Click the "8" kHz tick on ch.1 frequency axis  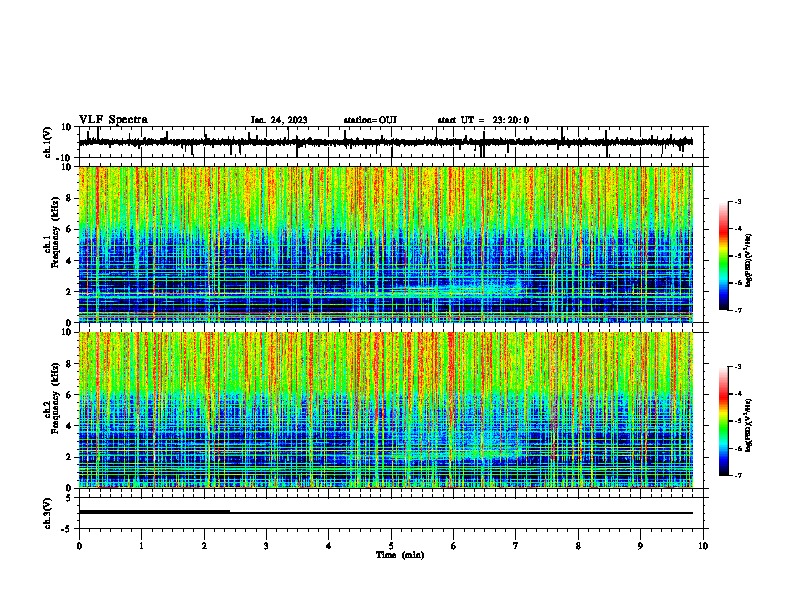[70, 198]
